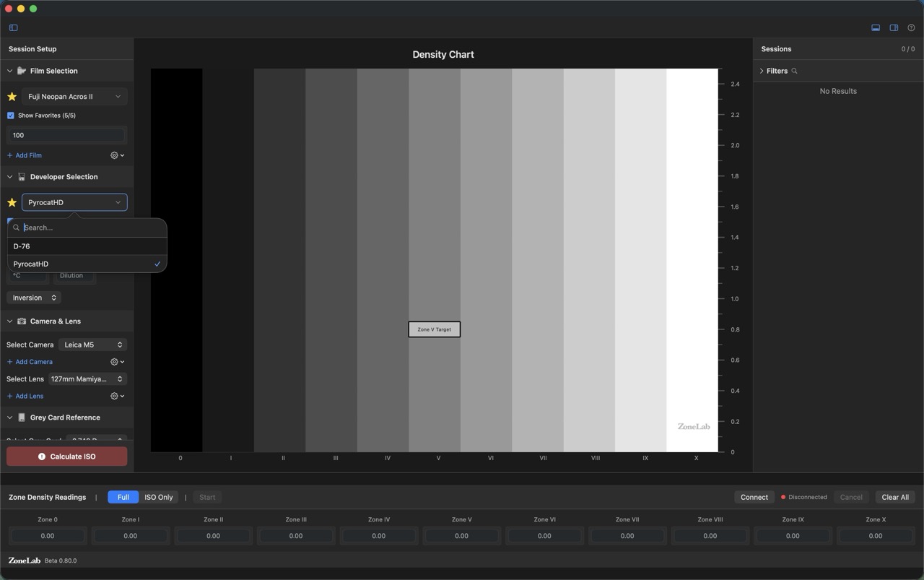Image resolution: width=924 pixels, height=580 pixels.
Task: Open the 127mm Mamiya lens dropdown
Action: pyautogui.click(x=87, y=378)
